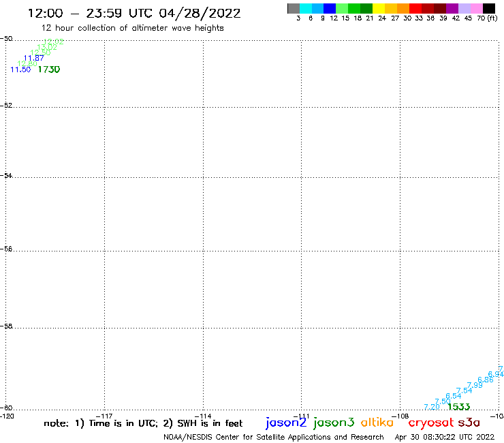Pick the pink swatch in the color scale
This screenshot has height=443, width=504.
(x=477, y=8)
